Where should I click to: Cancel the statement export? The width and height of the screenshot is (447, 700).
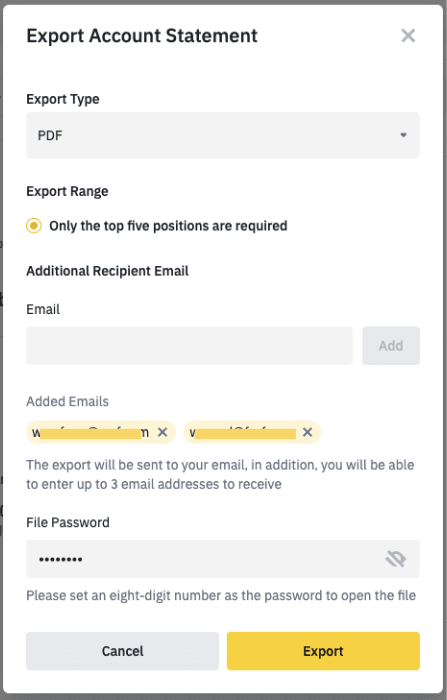tap(122, 651)
